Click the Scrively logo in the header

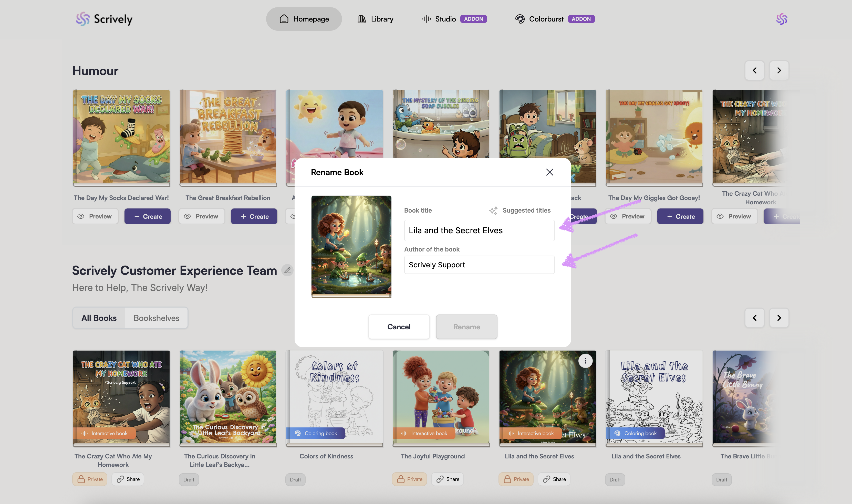[104, 19]
